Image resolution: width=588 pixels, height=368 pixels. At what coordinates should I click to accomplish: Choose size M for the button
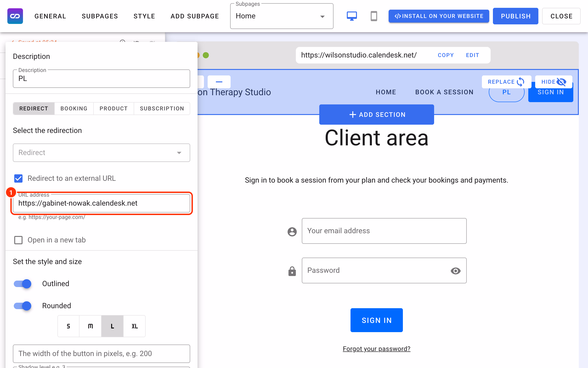pos(90,326)
